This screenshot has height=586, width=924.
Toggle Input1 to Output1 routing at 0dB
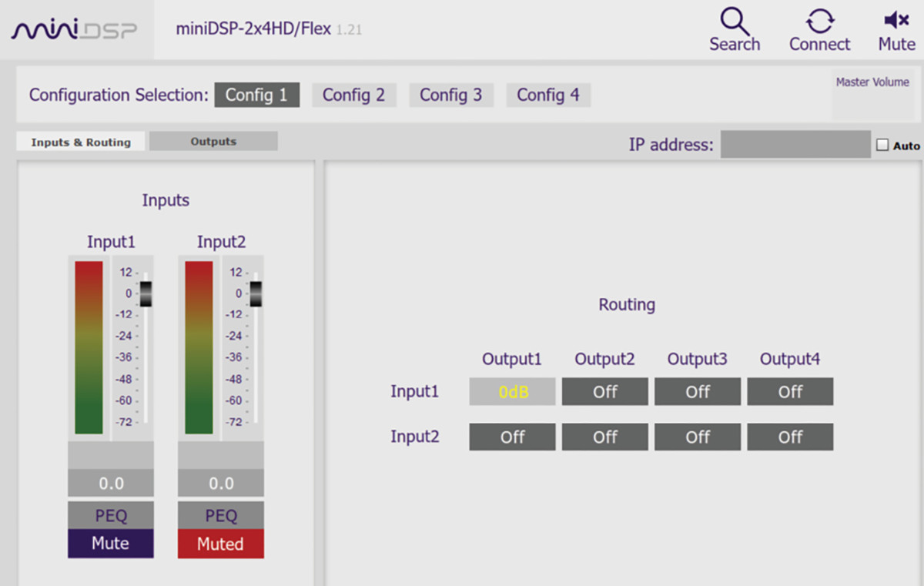(x=512, y=392)
